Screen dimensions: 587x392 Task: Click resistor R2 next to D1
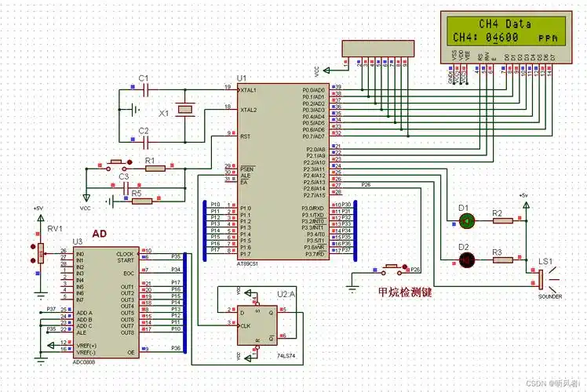pos(502,222)
